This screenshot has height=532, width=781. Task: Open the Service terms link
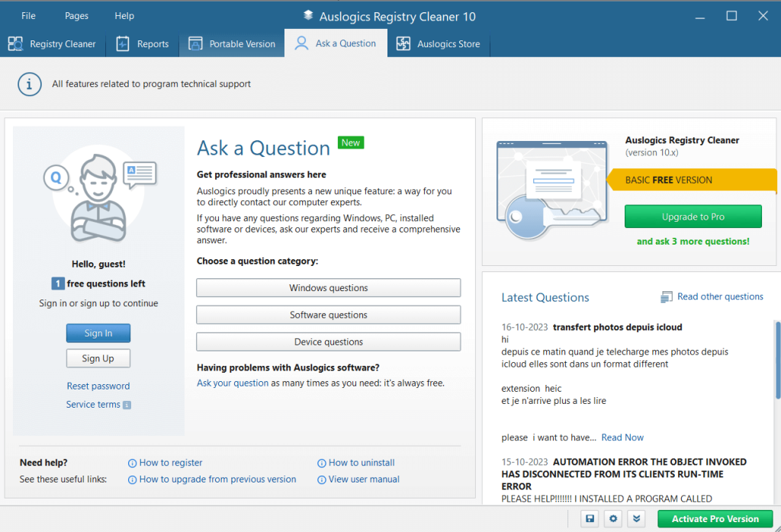[x=93, y=405]
